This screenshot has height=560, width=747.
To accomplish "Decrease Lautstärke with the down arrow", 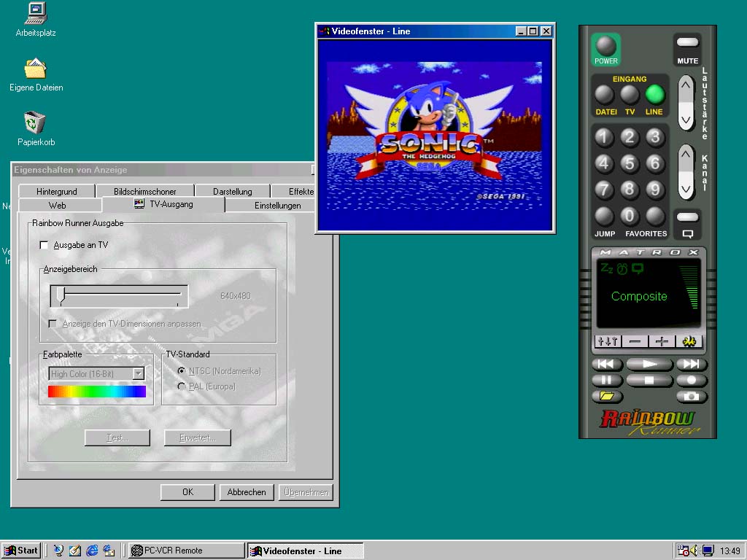I will click(686, 120).
